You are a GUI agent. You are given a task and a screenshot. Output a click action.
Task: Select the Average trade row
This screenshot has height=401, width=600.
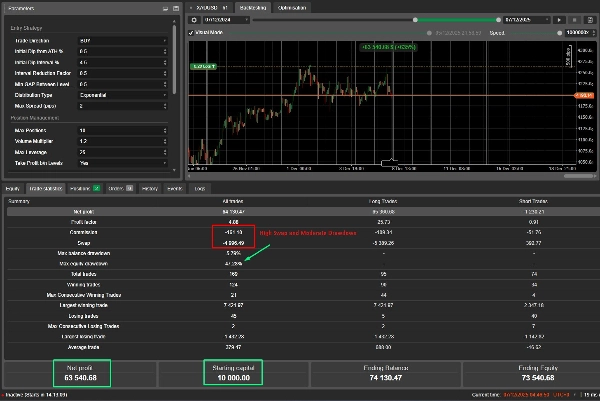[x=302, y=347]
